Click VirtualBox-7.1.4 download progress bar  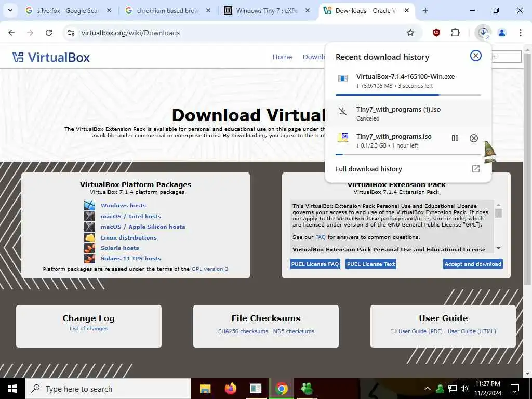coord(408,95)
